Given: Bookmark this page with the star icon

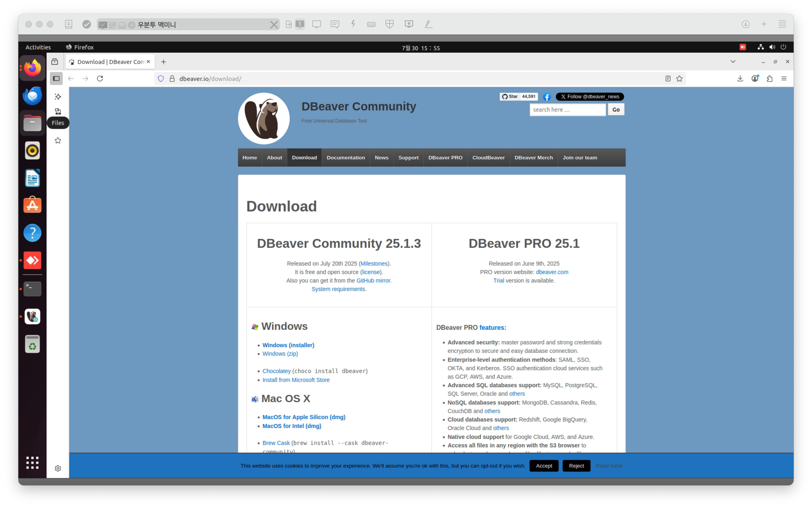Looking at the screenshot, I should [x=679, y=79].
